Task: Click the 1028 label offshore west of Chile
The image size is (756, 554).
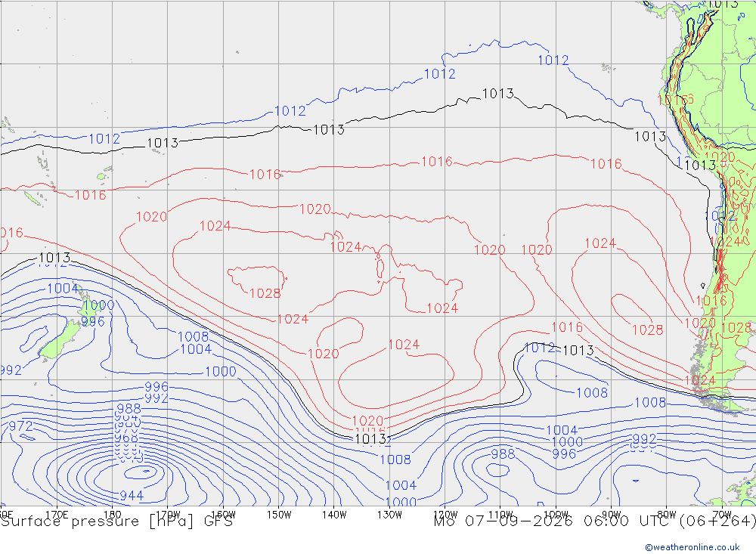Action: [x=648, y=330]
